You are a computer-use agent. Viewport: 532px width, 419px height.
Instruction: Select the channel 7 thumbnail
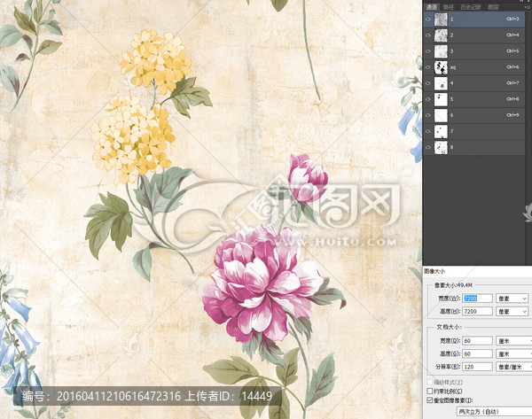pyautogui.click(x=441, y=131)
